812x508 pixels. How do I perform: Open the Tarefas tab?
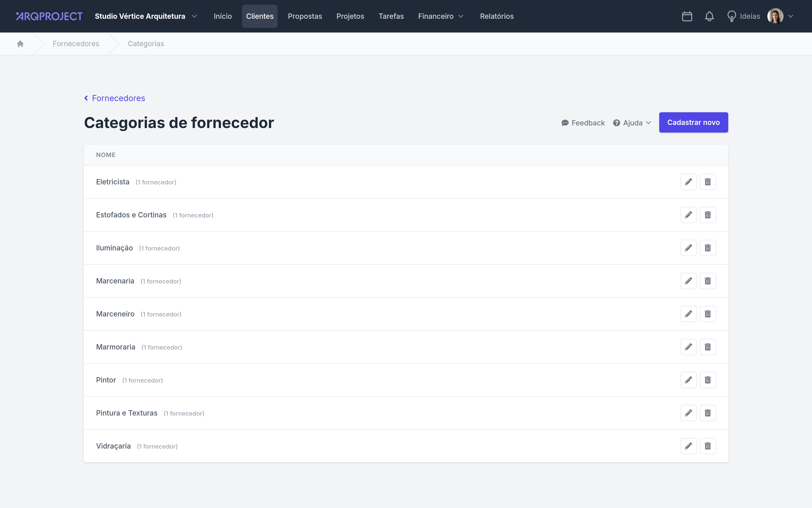[x=391, y=16]
